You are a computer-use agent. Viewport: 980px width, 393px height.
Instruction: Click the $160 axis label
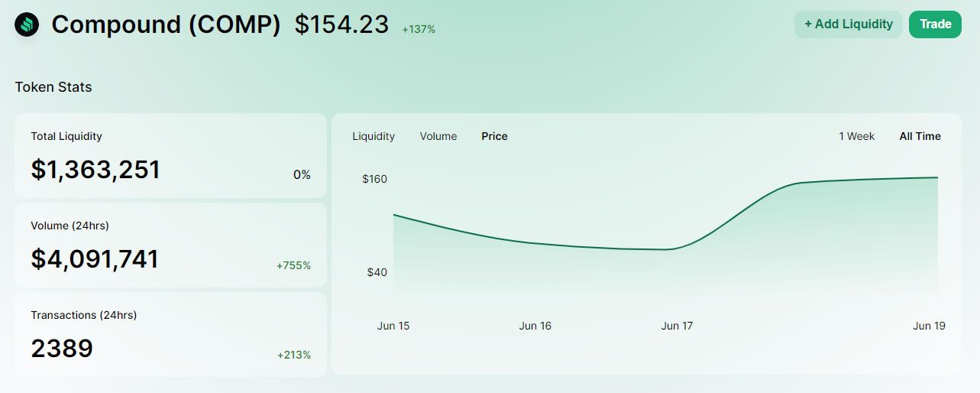pos(374,179)
